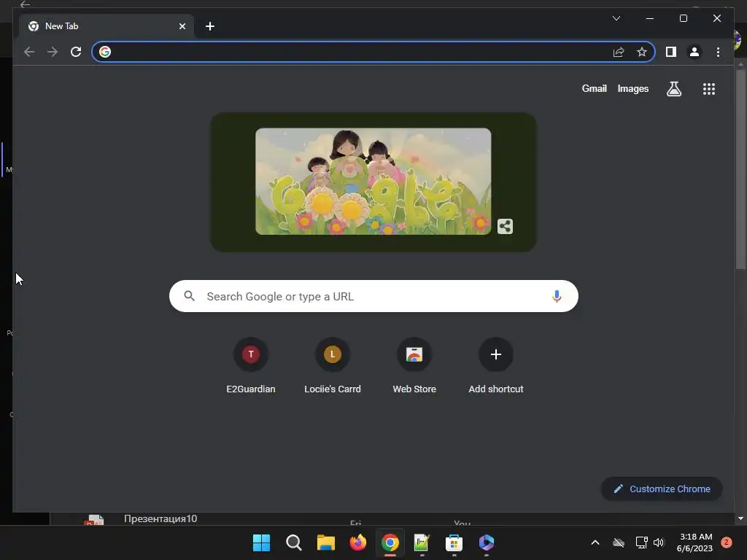Open Google Images link
Screen dimensions: 747x560
[x=632, y=88]
